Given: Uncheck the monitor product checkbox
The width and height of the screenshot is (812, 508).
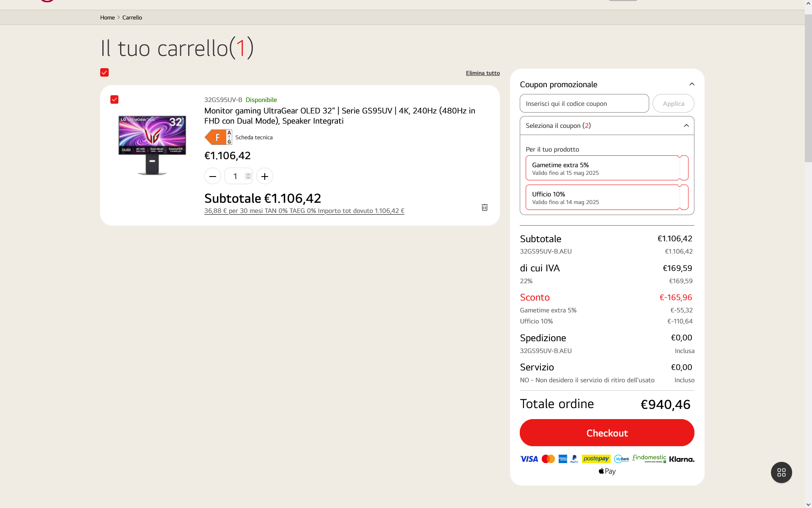Looking at the screenshot, I should point(114,99).
